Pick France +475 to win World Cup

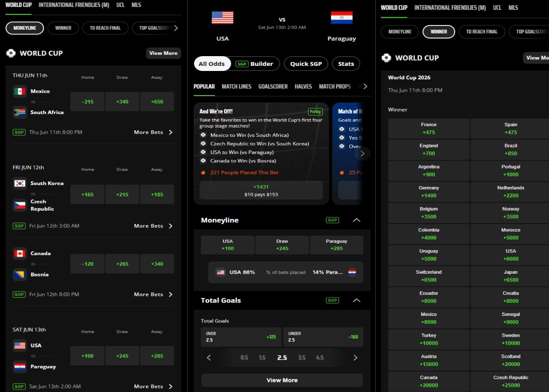pyautogui.click(x=429, y=129)
